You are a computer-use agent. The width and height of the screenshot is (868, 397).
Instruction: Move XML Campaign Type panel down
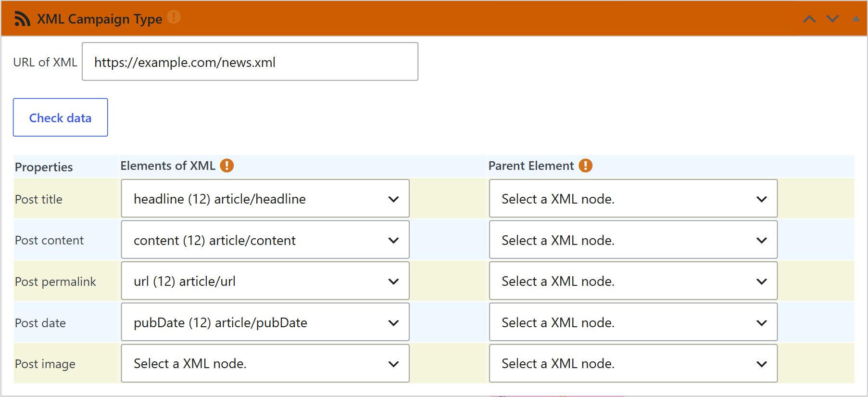(832, 19)
